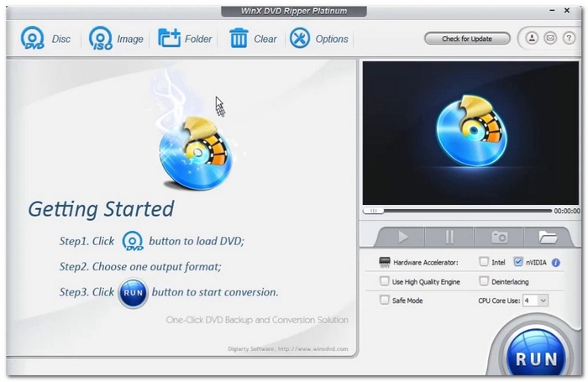Start conversion with big RUN button
588x382 pixels.
pos(536,355)
